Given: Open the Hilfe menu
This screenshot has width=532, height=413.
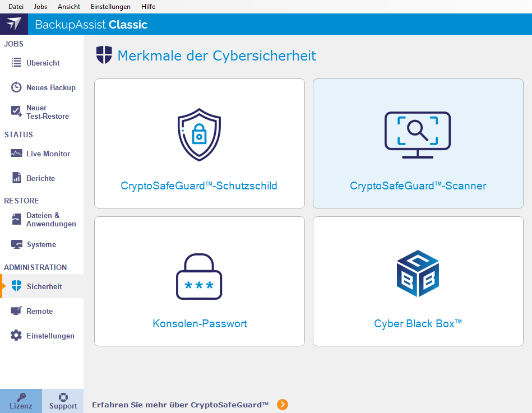Looking at the screenshot, I should point(148,7).
